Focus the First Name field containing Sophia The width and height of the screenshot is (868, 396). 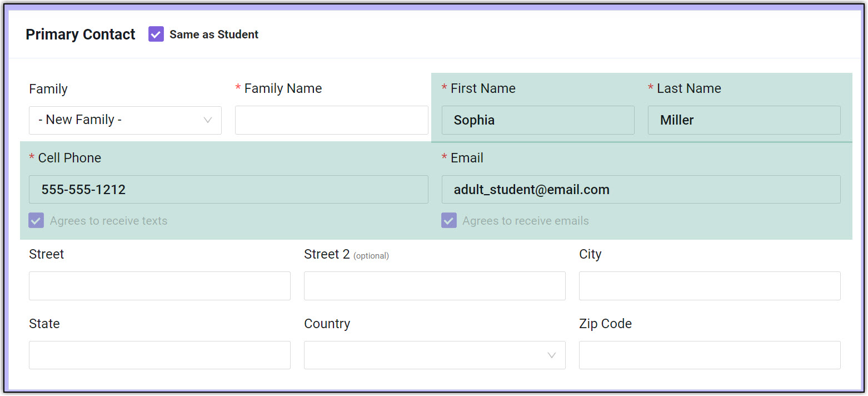pyautogui.click(x=537, y=120)
